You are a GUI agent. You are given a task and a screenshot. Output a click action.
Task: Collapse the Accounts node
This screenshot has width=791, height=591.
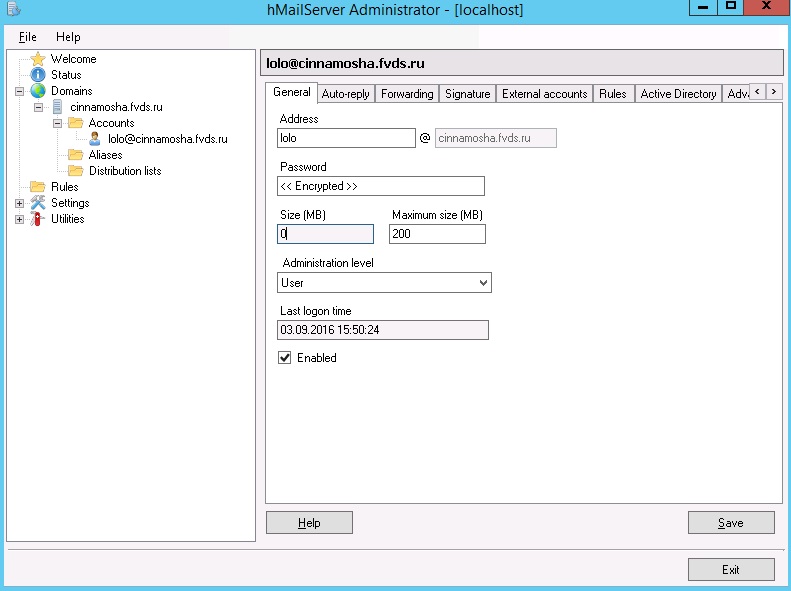coord(58,123)
